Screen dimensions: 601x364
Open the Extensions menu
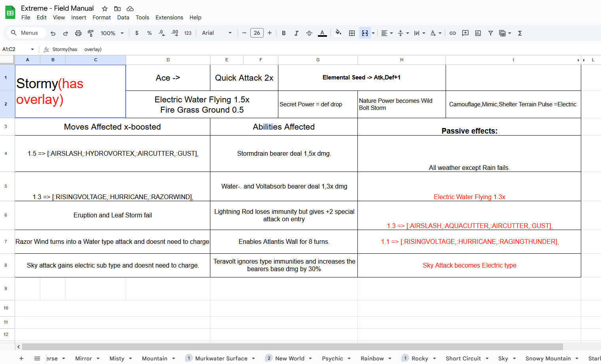coord(169,17)
